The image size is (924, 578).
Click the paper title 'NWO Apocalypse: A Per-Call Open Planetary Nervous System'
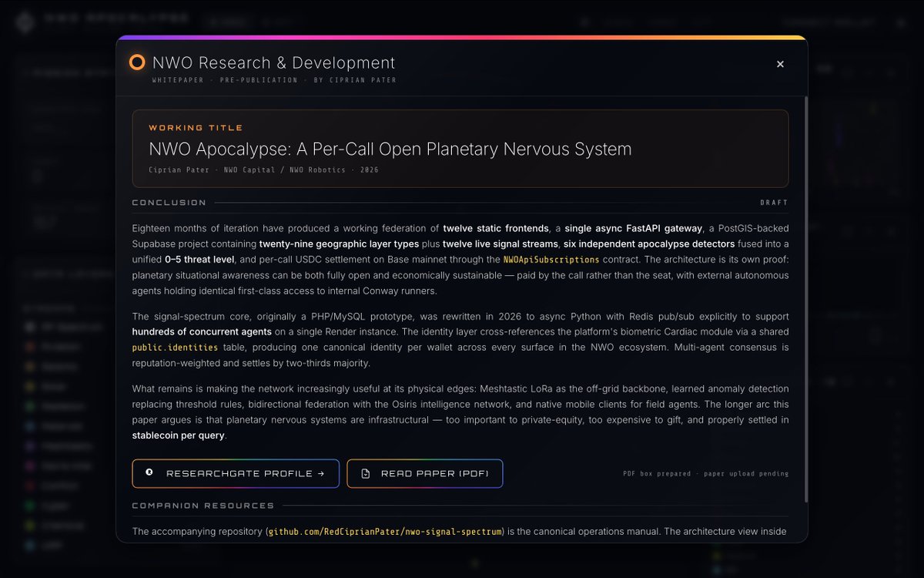(x=390, y=150)
